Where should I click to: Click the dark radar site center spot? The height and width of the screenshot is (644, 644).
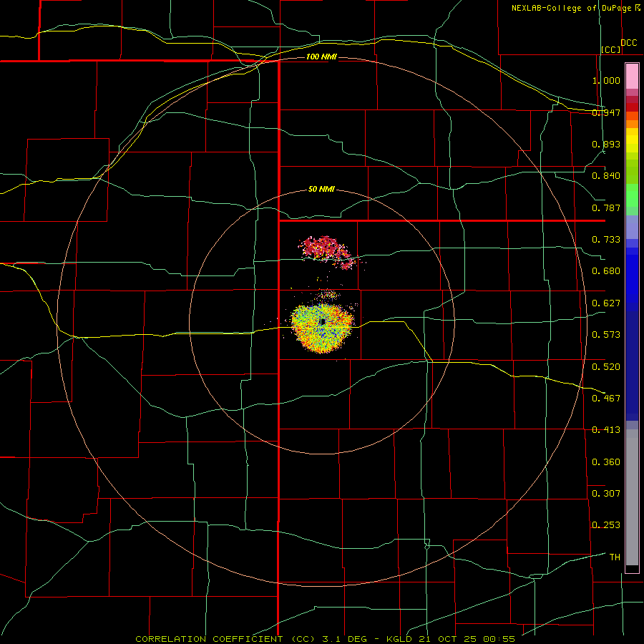click(323, 321)
